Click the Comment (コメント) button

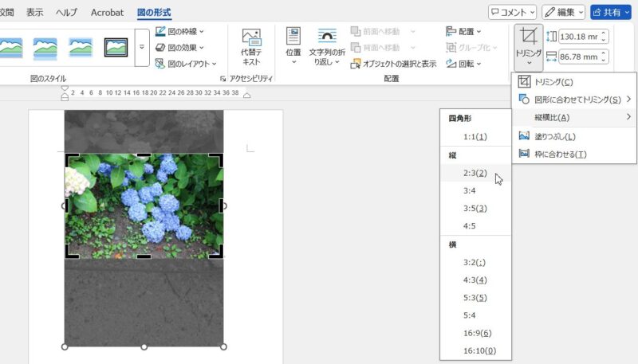click(x=513, y=13)
